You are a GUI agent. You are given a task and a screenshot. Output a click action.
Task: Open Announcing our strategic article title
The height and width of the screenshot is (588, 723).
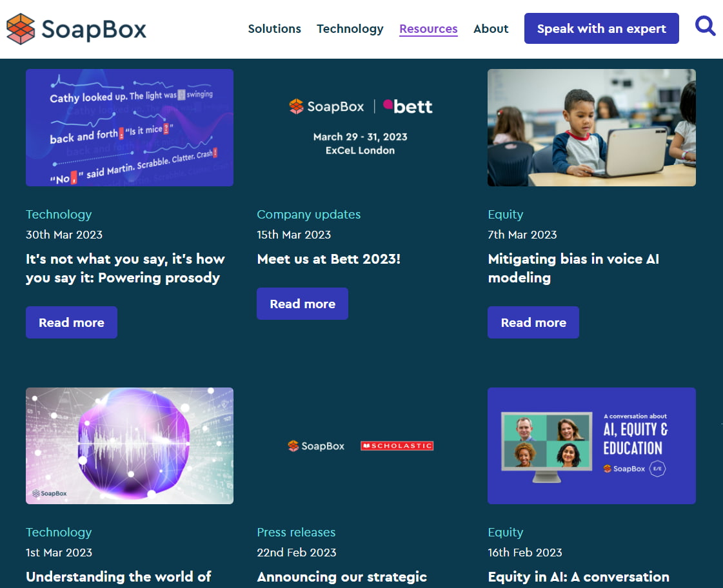pos(342,577)
